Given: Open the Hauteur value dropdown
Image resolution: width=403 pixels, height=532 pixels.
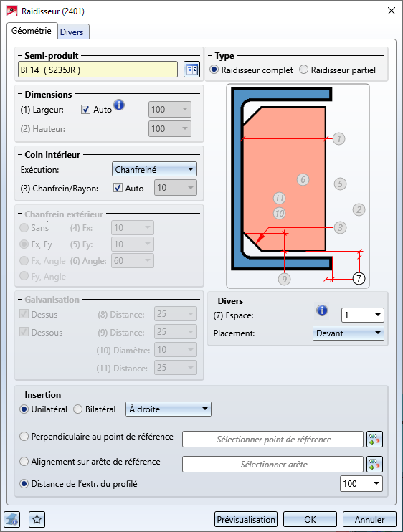Looking at the screenshot, I should 170,129.
